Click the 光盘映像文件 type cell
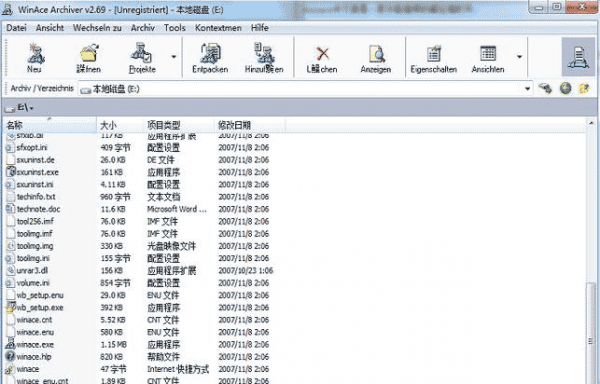600x384 pixels. click(x=171, y=246)
